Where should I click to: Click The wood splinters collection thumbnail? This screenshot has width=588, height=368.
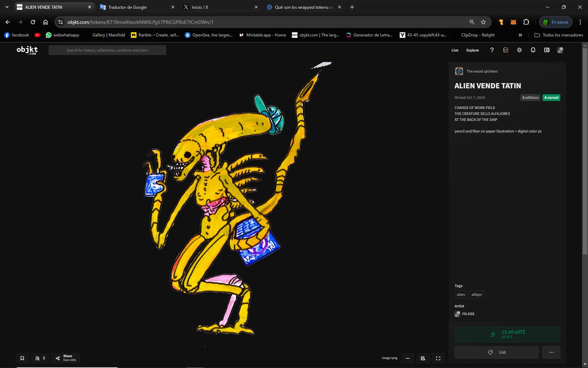point(459,71)
